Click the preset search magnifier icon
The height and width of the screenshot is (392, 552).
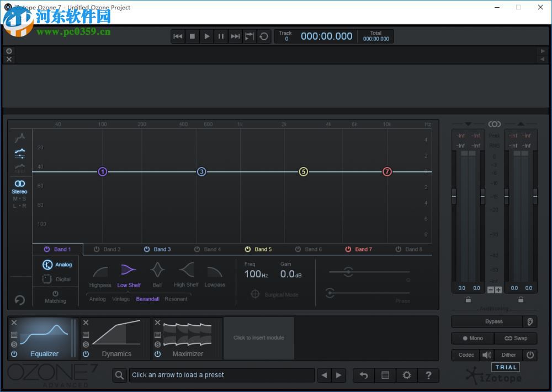click(x=119, y=375)
